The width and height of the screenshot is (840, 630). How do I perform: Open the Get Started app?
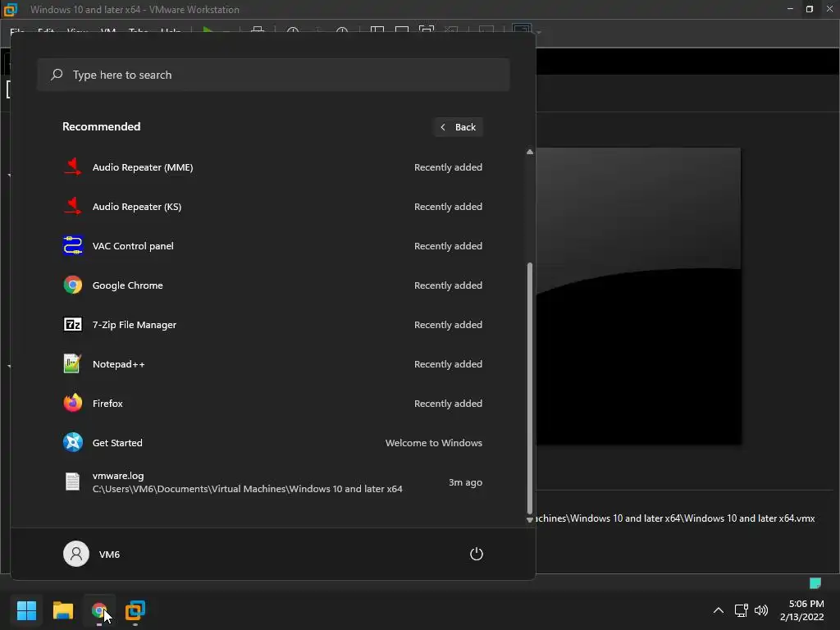(x=272, y=443)
